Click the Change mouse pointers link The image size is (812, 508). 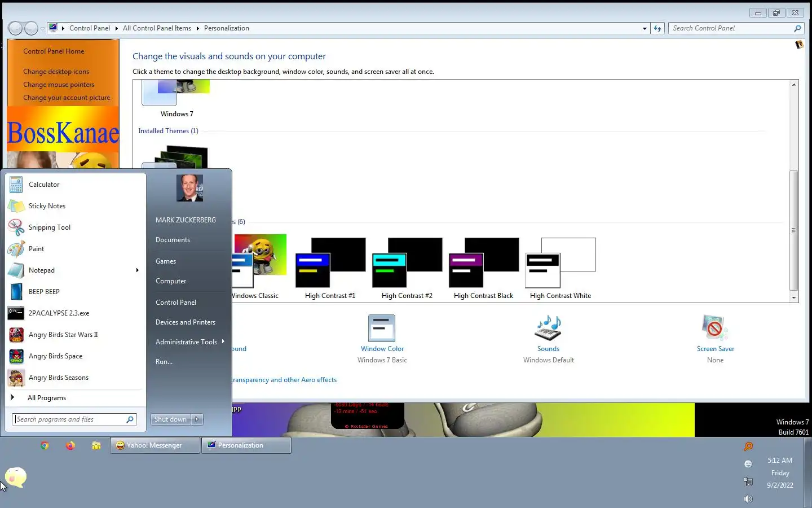[x=59, y=85]
